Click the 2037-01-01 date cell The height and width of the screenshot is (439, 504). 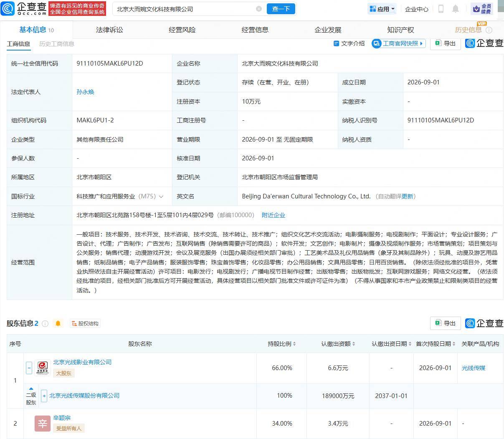point(391,396)
